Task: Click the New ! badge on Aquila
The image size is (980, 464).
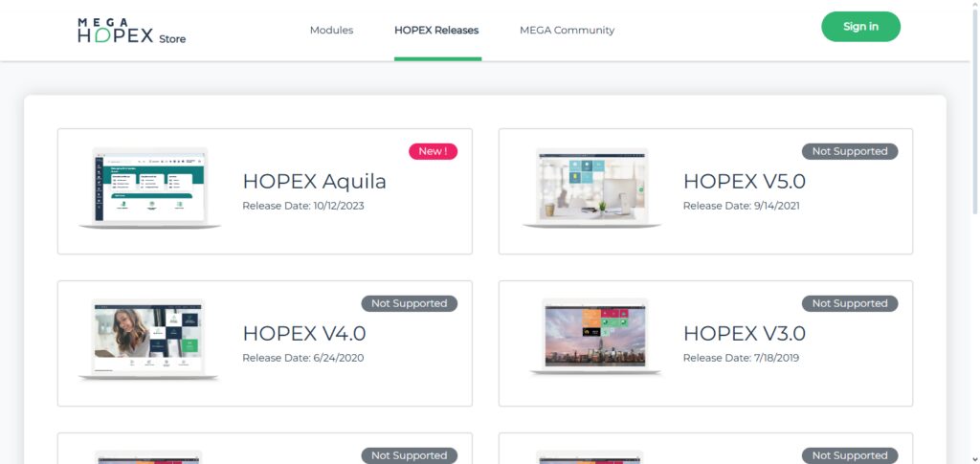Action: 434,151
